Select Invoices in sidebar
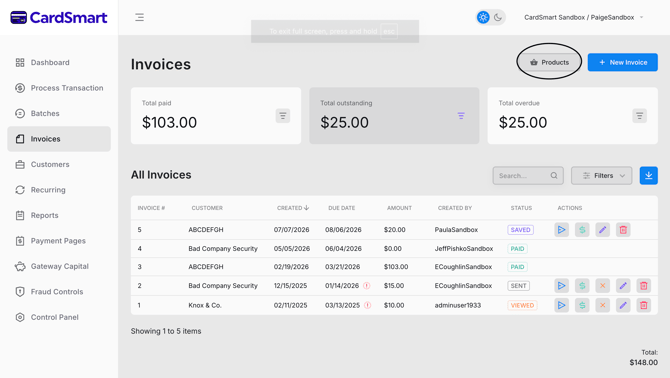The width and height of the screenshot is (670, 378). pos(59,139)
